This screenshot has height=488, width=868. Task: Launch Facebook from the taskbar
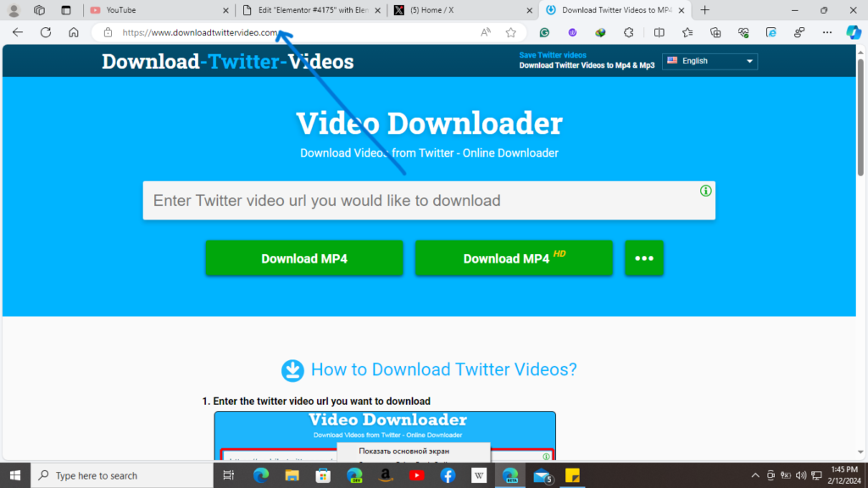click(x=447, y=475)
